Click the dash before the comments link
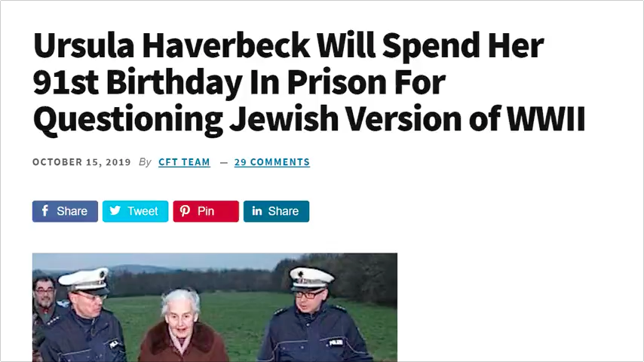Viewport: 644px width, 362px height. click(223, 163)
